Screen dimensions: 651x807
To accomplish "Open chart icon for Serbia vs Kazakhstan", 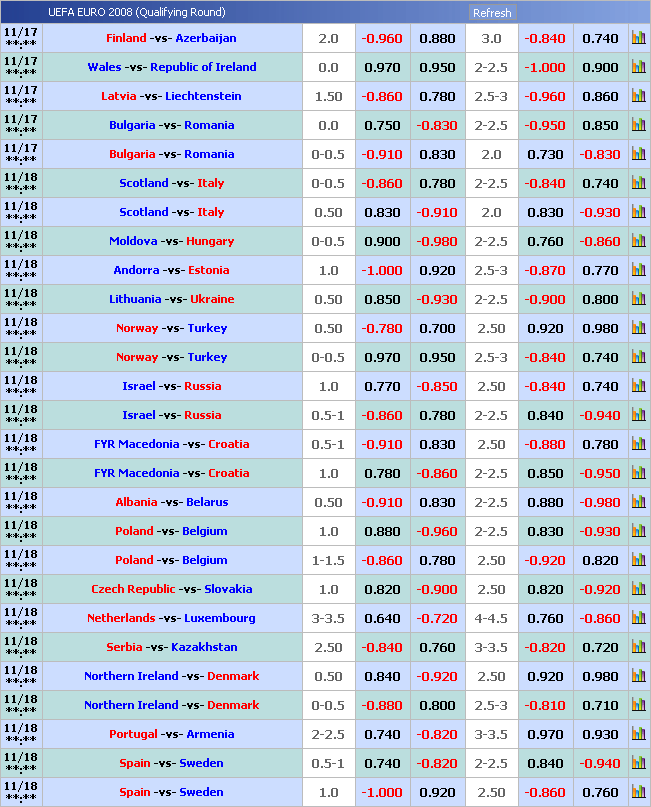I will 638,648.
